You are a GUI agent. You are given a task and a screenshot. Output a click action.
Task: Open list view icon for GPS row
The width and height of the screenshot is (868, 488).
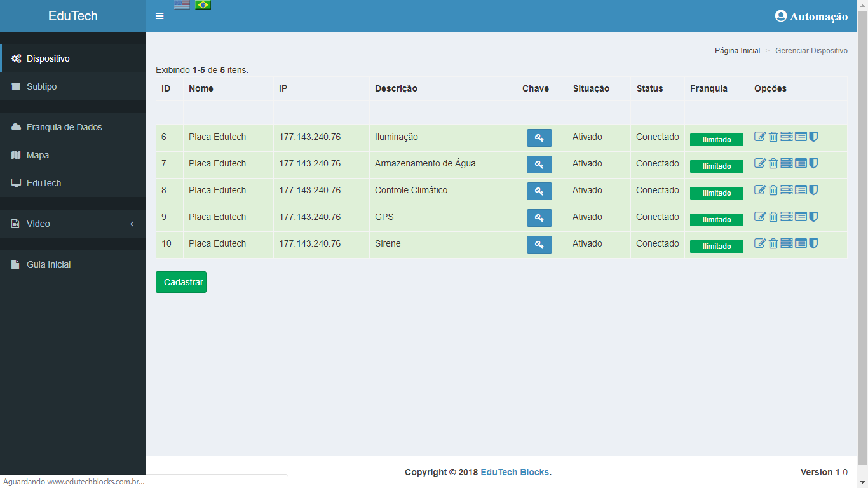point(801,217)
